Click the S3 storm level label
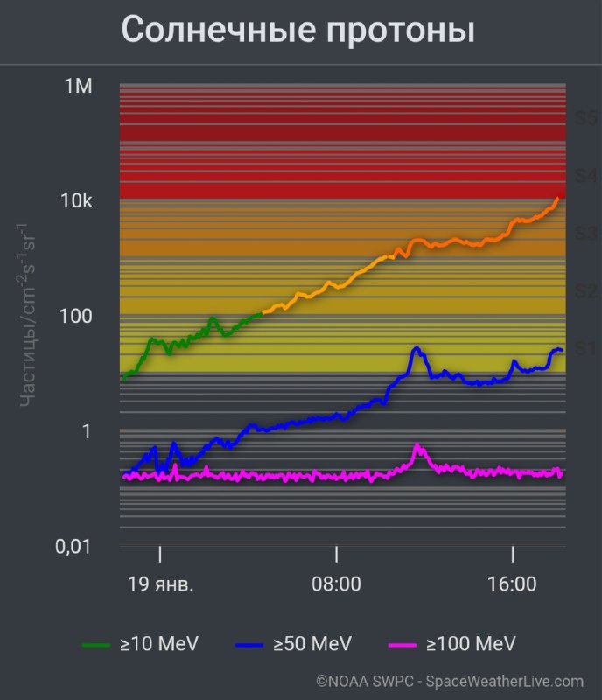 (x=586, y=233)
